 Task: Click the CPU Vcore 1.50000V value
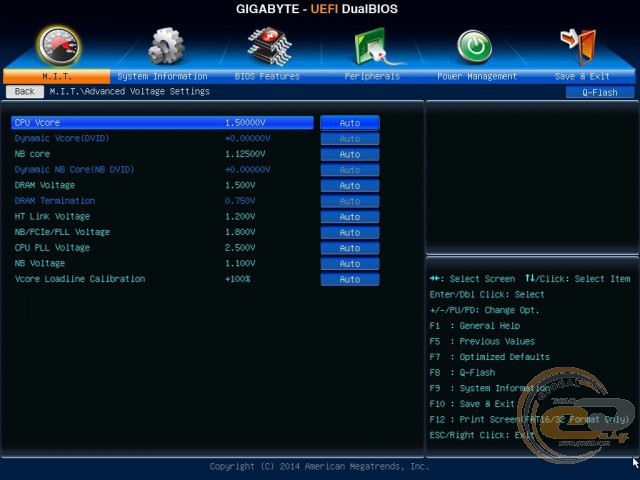coord(245,123)
